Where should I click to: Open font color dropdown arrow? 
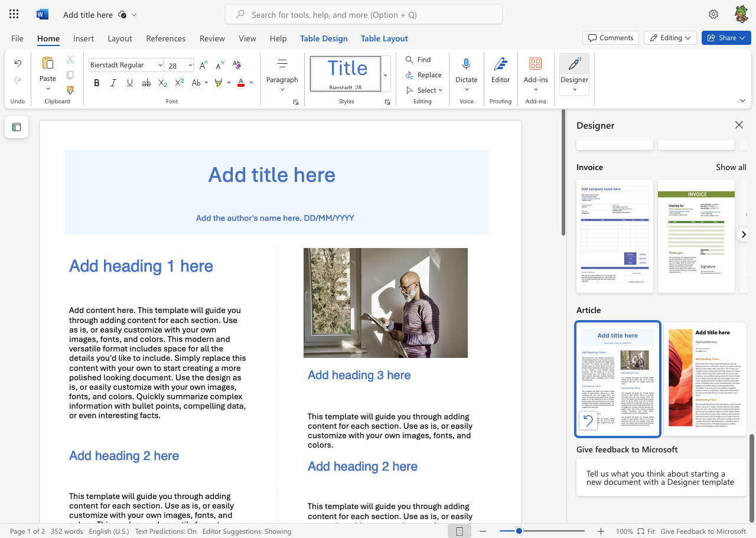click(x=251, y=83)
